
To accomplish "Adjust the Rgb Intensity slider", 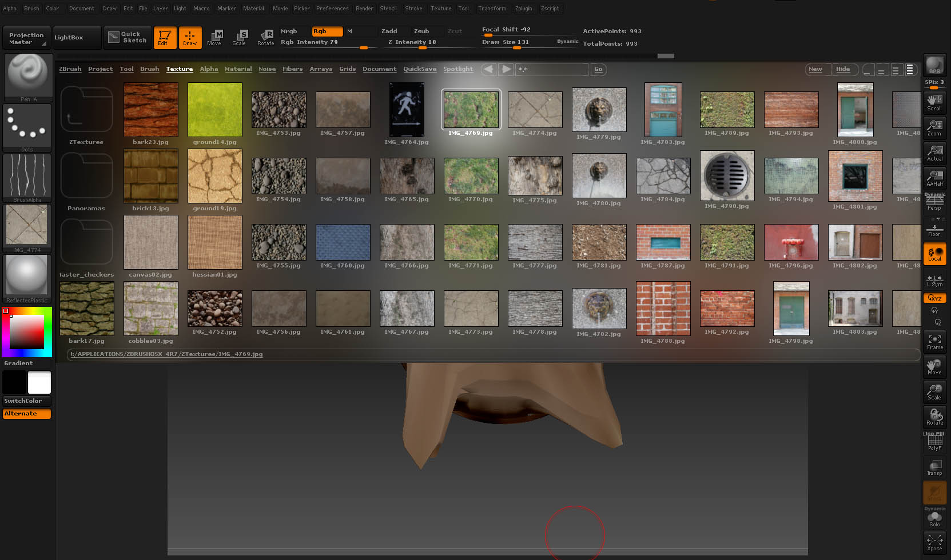I will coord(329,43).
